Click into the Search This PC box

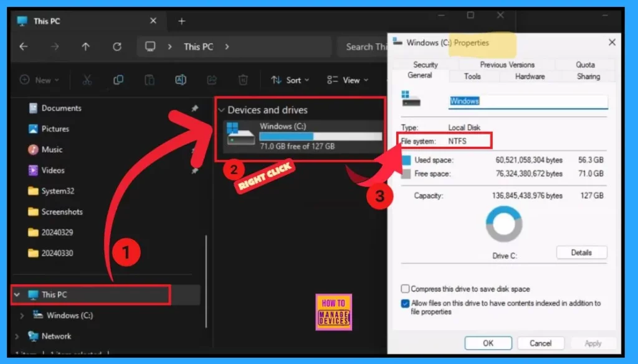point(362,47)
